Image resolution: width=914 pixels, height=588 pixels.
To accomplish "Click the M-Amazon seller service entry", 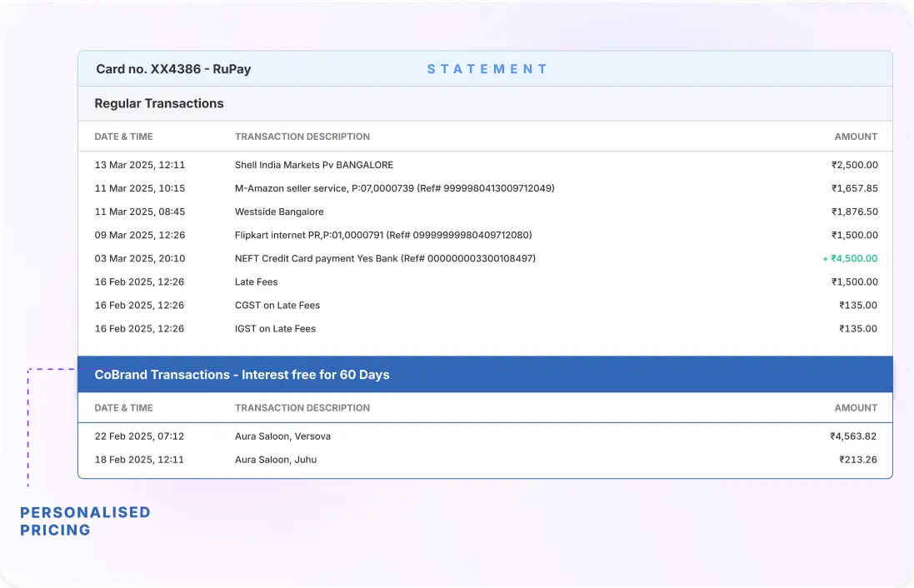I will coord(394,188).
